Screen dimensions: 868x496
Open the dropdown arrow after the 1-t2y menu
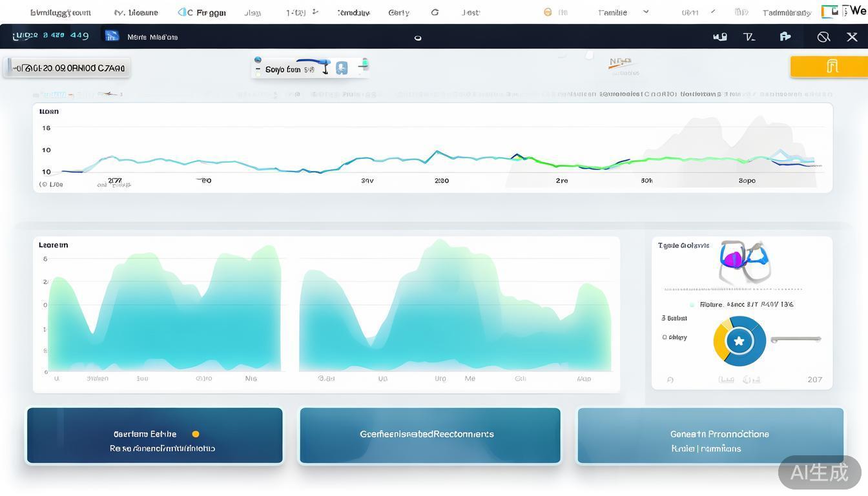pos(315,12)
